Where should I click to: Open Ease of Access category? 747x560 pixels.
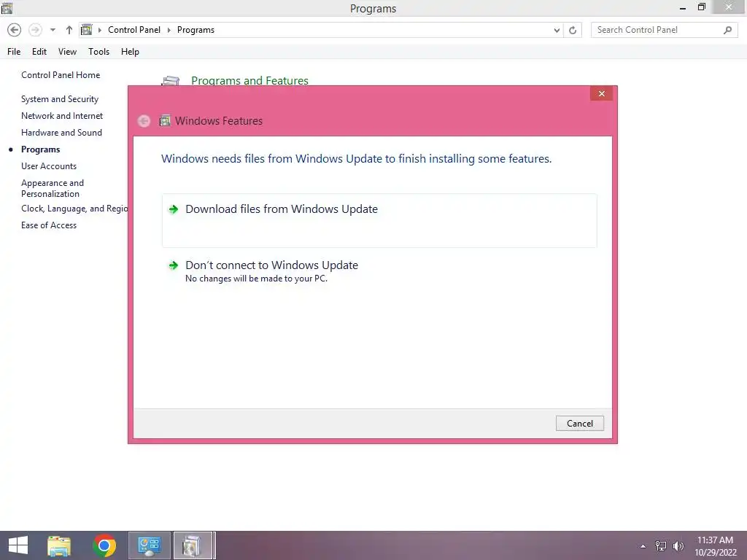[x=49, y=225]
